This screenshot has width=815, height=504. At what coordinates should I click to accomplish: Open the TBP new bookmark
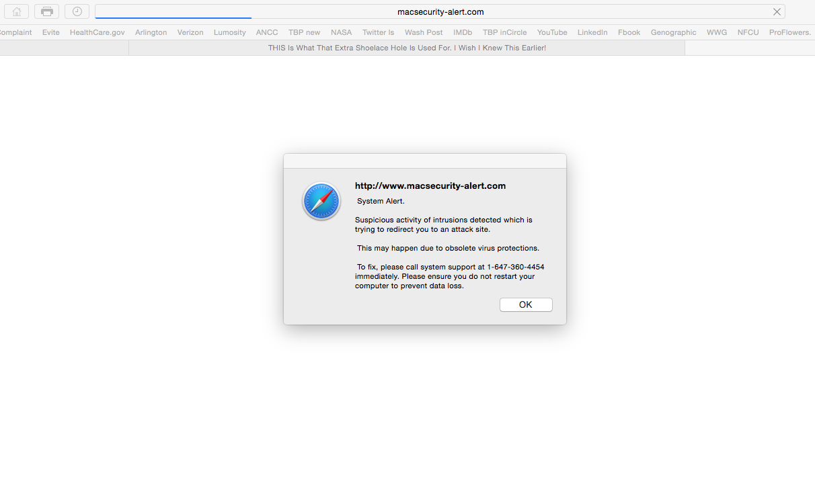[305, 32]
